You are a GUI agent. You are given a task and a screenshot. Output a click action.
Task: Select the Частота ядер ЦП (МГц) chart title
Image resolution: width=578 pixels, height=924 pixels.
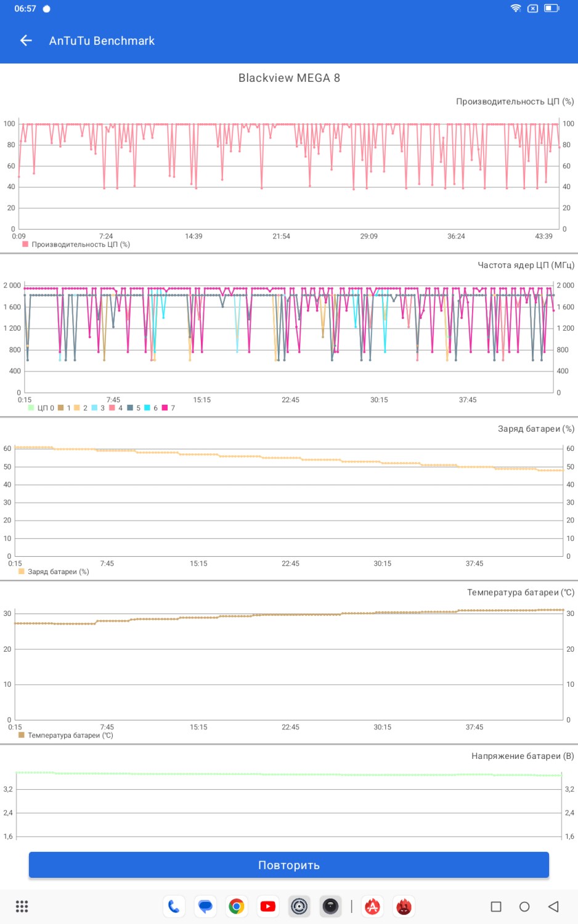[526, 265]
